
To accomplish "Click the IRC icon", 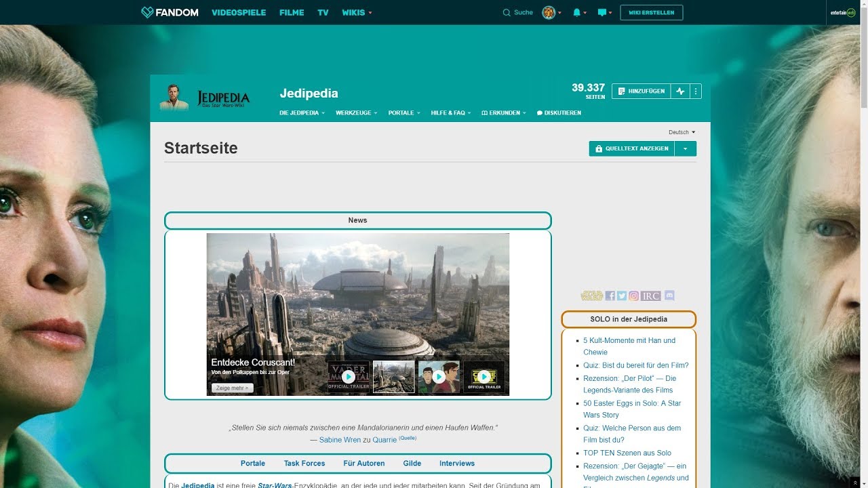I will tap(651, 296).
